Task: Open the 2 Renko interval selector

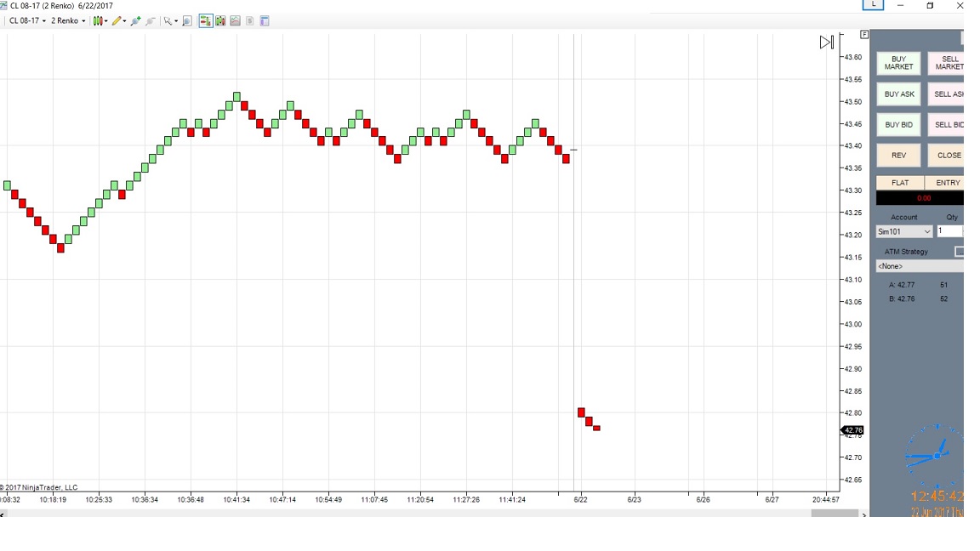Action: pyautogui.click(x=68, y=20)
